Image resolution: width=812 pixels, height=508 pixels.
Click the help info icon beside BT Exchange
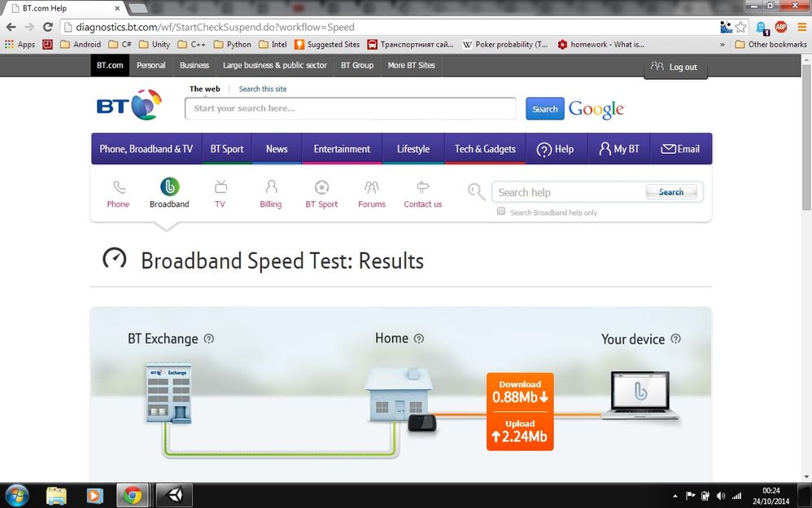(209, 339)
